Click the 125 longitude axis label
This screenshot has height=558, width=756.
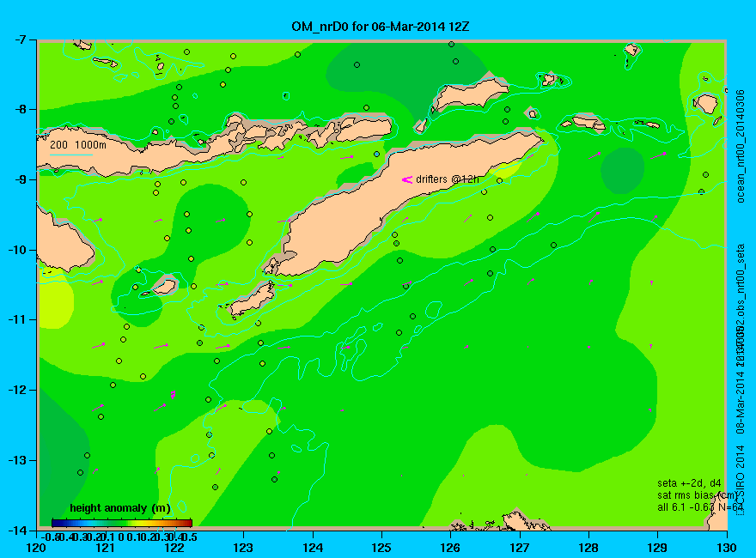[381, 549]
